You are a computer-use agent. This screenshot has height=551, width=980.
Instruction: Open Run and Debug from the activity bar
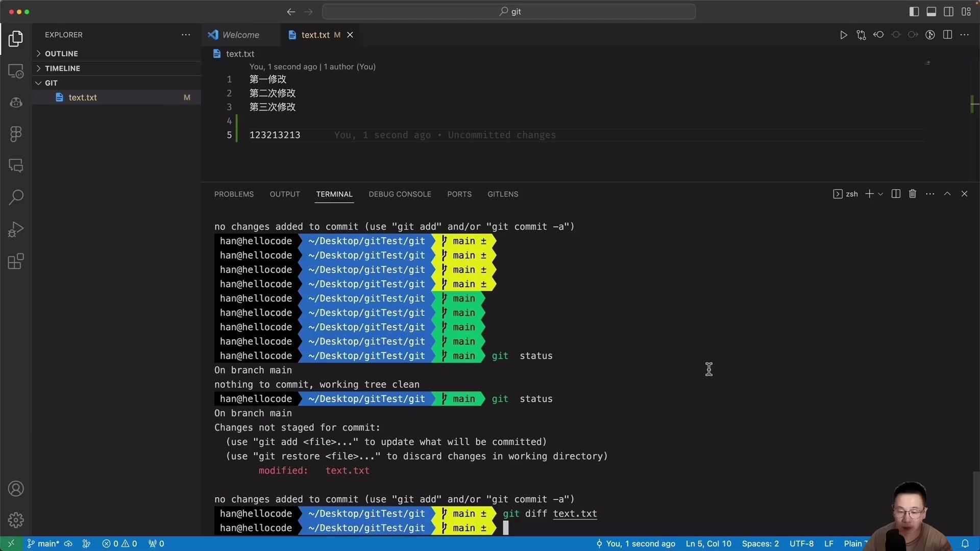click(16, 229)
